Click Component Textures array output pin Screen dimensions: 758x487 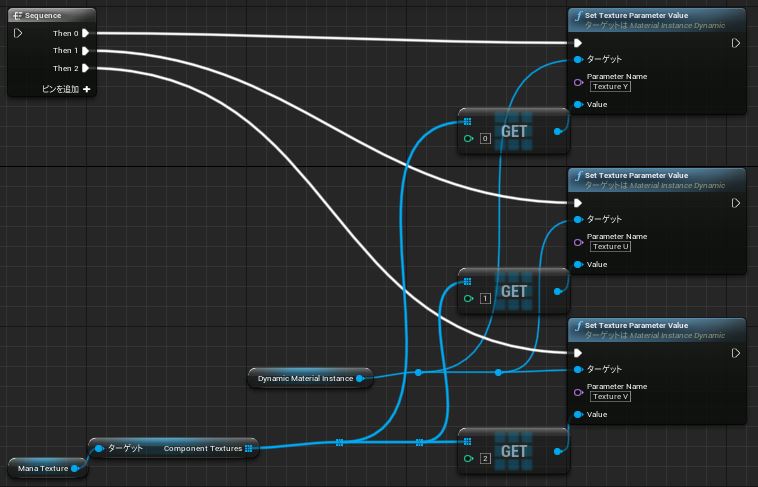(249, 449)
